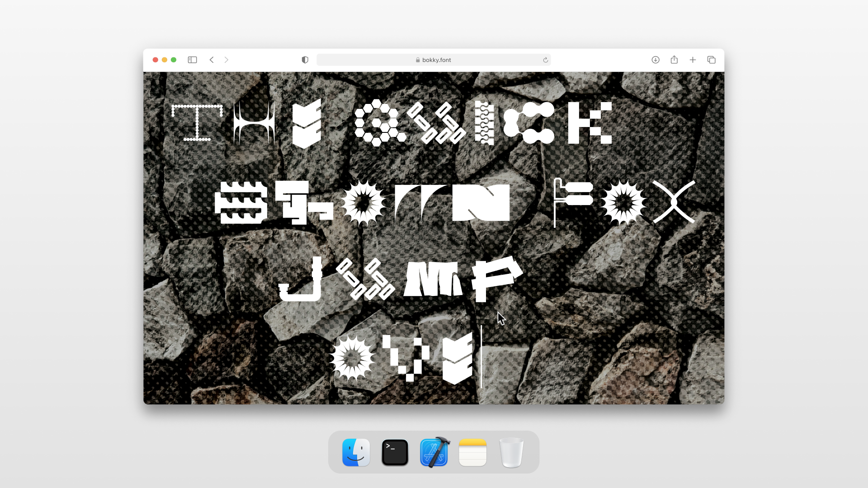The image size is (868, 488).
Task: Open the share menu
Action: coord(674,60)
